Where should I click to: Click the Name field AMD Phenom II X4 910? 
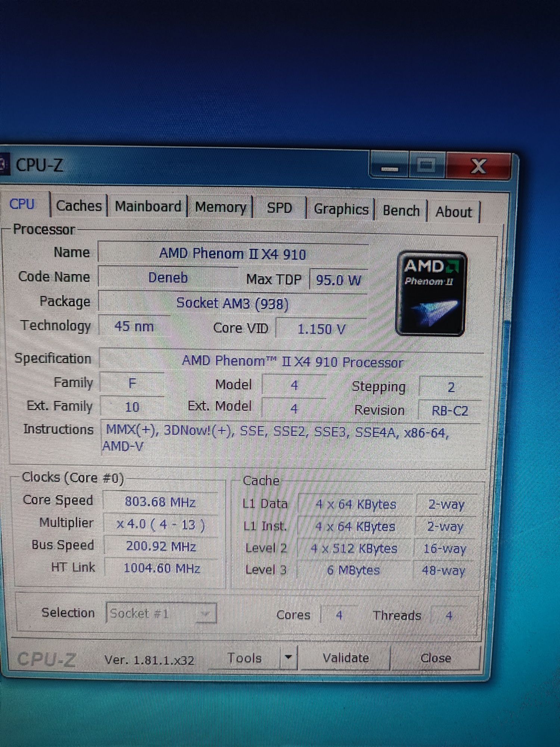click(x=233, y=254)
